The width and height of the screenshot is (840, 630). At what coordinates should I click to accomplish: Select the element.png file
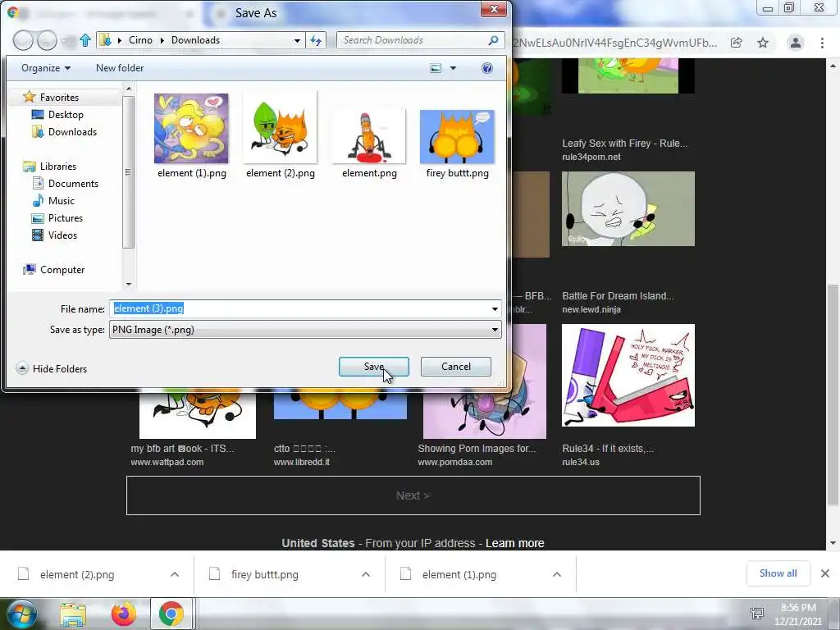click(x=369, y=142)
